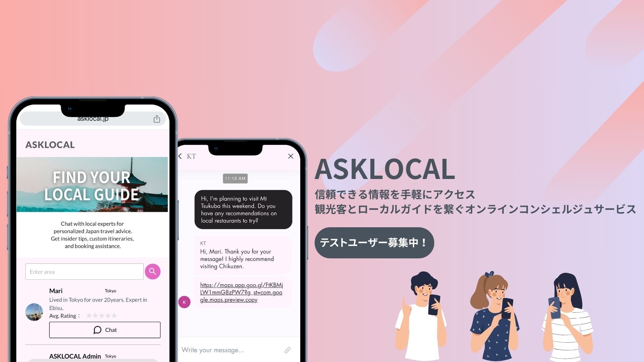The width and height of the screenshot is (644, 362).
Task: Click the ASKLOCAL search icon
Action: click(x=153, y=271)
